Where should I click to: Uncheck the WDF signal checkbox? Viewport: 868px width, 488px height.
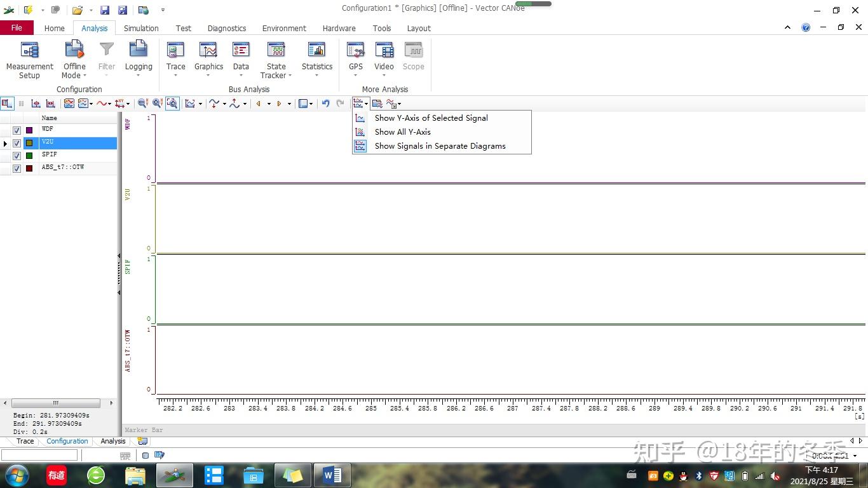[17, 130]
